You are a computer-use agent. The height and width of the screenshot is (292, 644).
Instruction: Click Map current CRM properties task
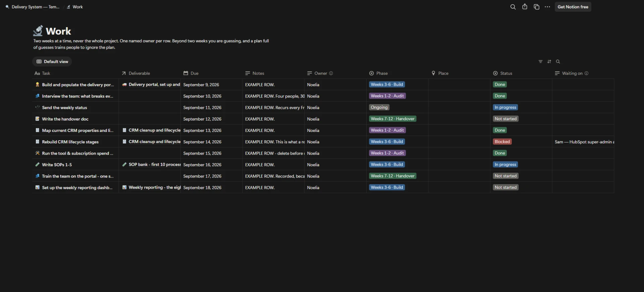pyautogui.click(x=77, y=130)
